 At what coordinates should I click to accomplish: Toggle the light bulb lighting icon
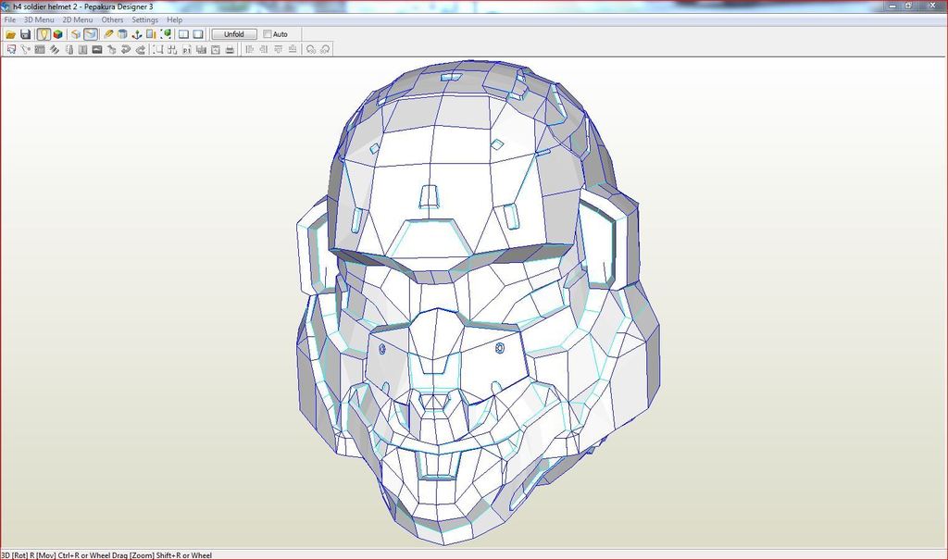point(44,34)
